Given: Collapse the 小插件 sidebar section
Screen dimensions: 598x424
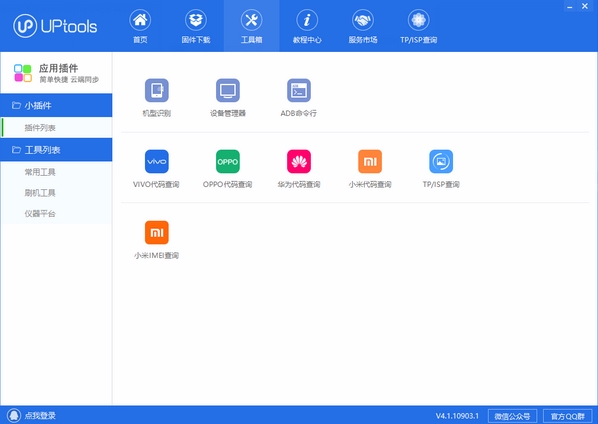Looking at the screenshot, I should point(56,105).
